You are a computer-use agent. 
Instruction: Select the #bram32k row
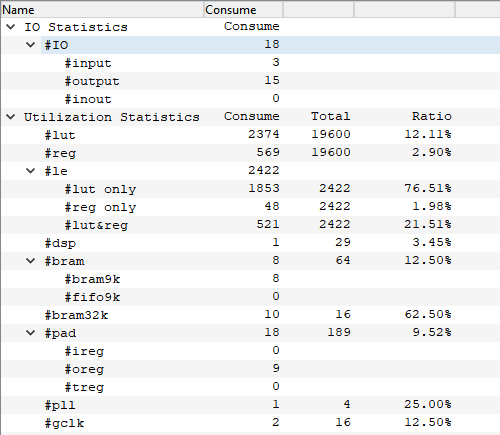[250, 315]
